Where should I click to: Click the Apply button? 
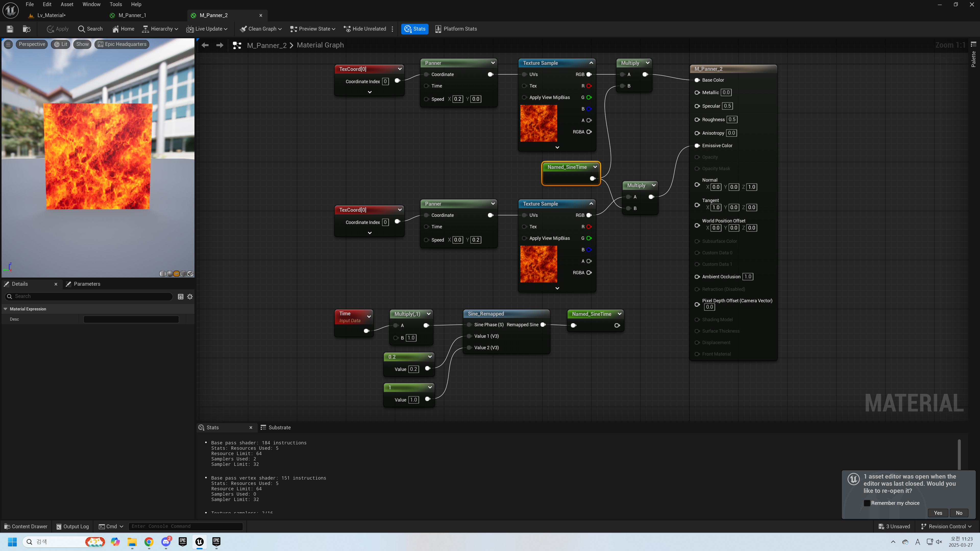(x=57, y=29)
